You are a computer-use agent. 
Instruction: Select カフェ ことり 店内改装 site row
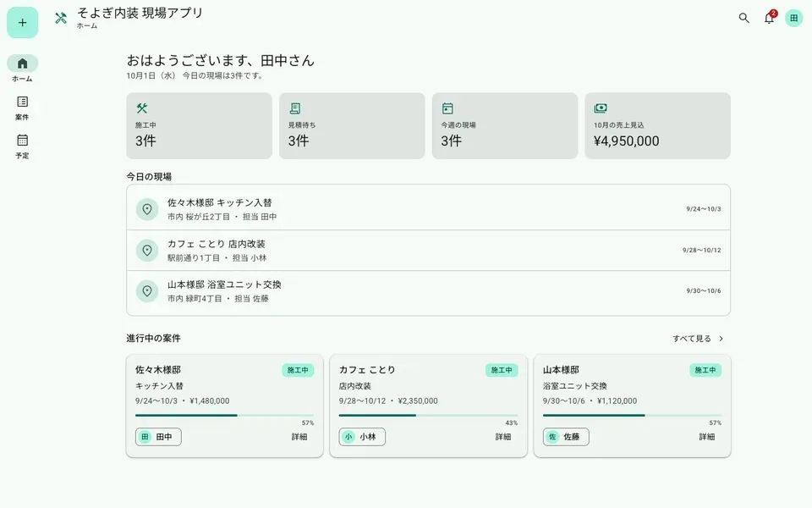tap(428, 250)
